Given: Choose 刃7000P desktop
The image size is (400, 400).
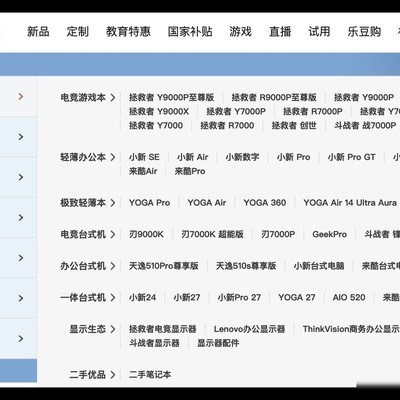Looking at the screenshot, I should click(x=278, y=234).
